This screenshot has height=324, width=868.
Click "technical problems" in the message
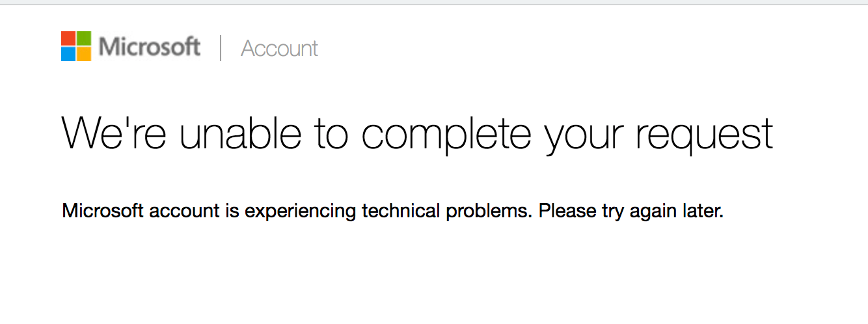447,212
